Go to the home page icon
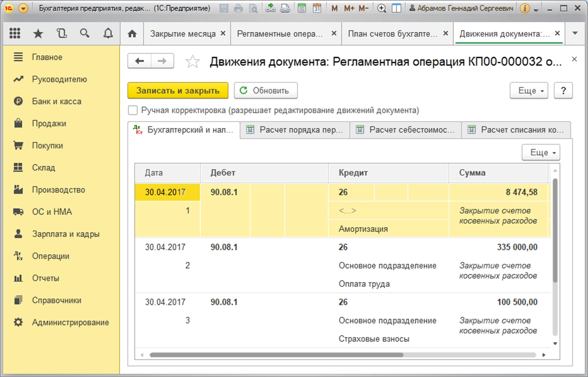The image size is (588, 377). [x=131, y=34]
